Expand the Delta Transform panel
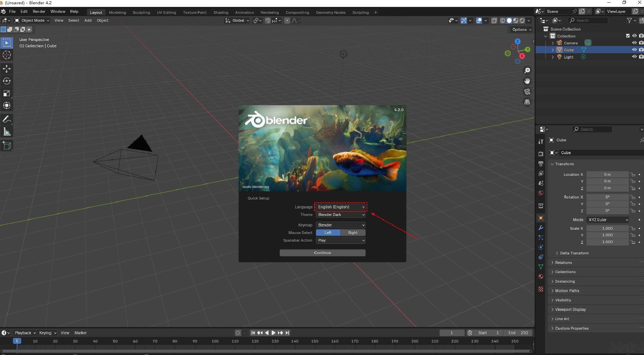Viewport: 644px width, 355px height. (x=574, y=253)
